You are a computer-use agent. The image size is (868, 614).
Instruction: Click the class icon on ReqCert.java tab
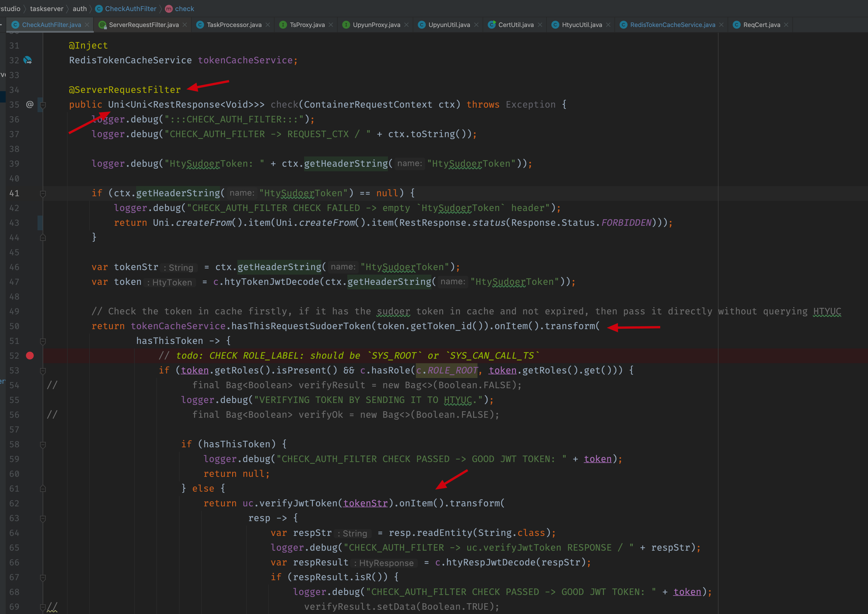pos(736,25)
